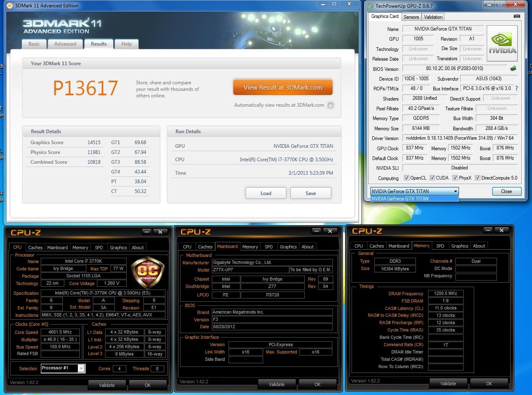532x395 pixels.
Task: Click Validate in the left CPU-Z window
Action: [107, 385]
